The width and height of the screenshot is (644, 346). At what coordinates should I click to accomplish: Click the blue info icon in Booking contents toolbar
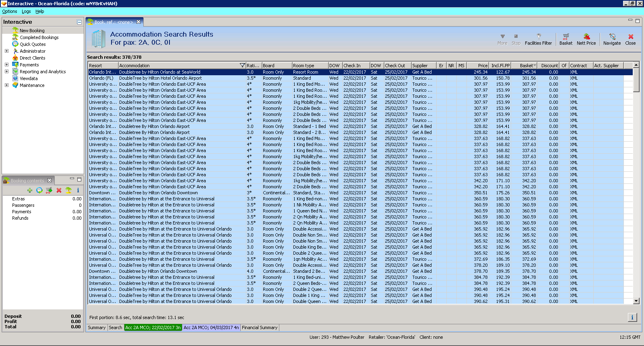pos(78,190)
